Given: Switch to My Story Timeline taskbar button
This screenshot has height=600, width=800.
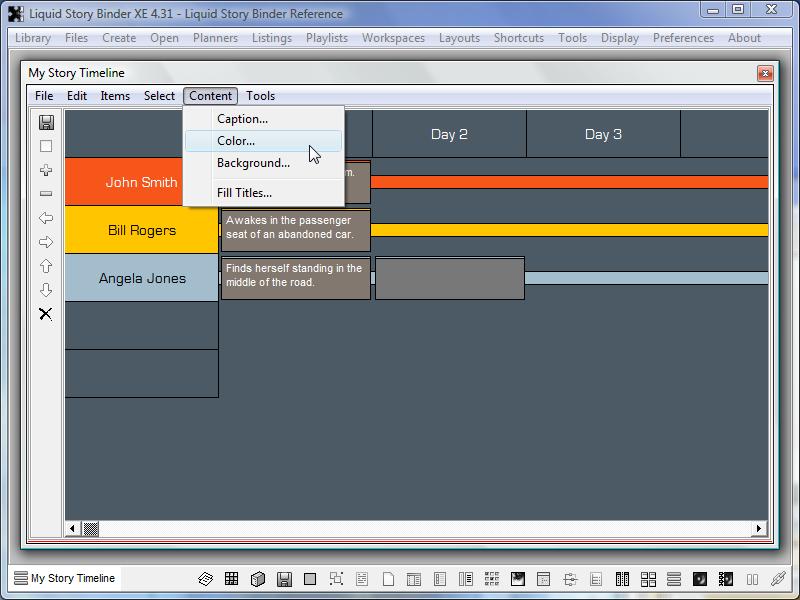Looking at the screenshot, I should pyautogui.click(x=64, y=578).
